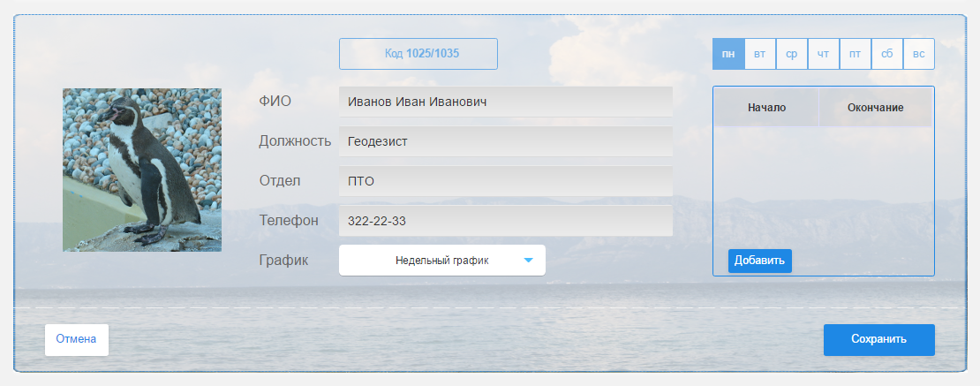The height and width of the screenshot is (386, 980).
Task: Switch to the пт day tab
Action: click(856, 54)
